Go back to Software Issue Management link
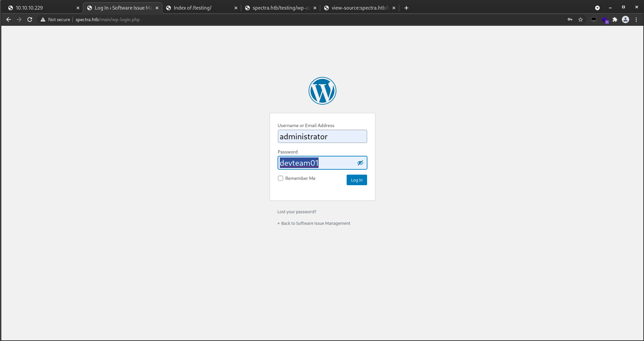Viewport: 644px width, 341px height. point(314,223)
